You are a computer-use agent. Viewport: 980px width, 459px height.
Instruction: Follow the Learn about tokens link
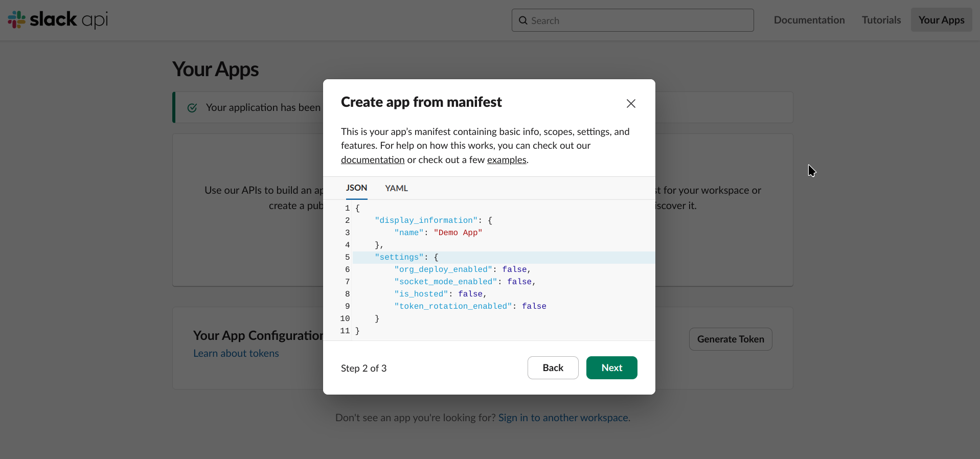(236, 354)
